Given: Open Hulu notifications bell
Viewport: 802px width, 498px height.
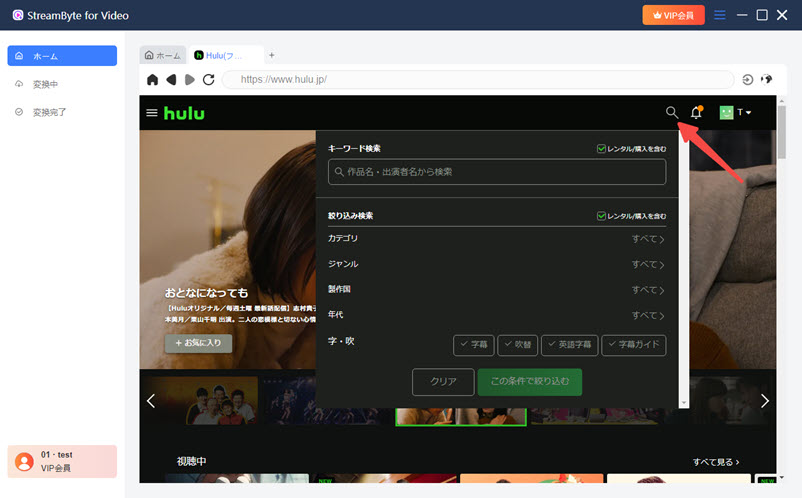Looking at the screenshot, I should 696,112.
